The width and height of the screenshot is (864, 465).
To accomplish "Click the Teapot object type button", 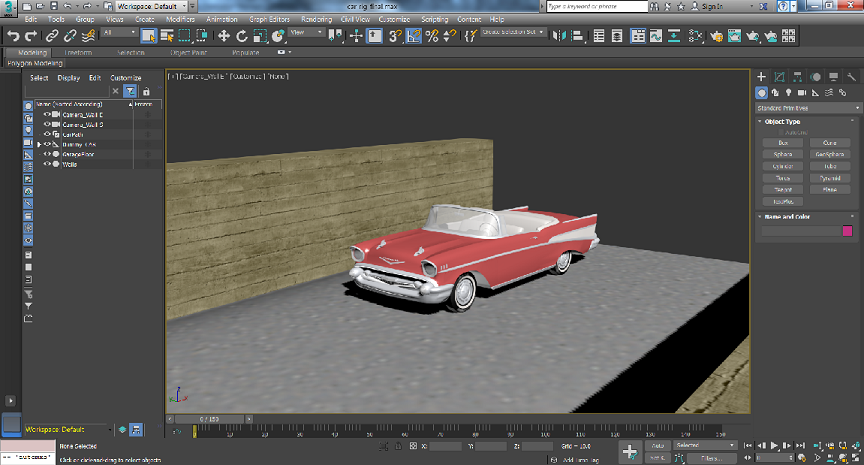I will click(x=783, y=188).
